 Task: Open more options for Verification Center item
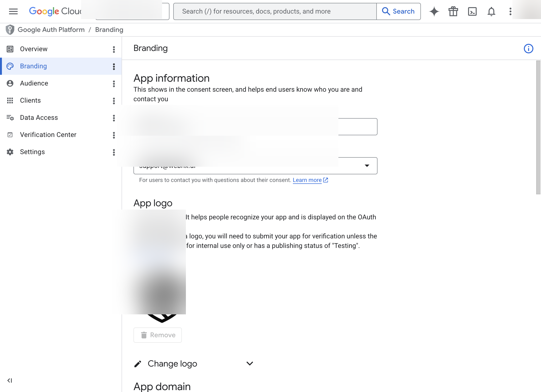coord(114,135)
